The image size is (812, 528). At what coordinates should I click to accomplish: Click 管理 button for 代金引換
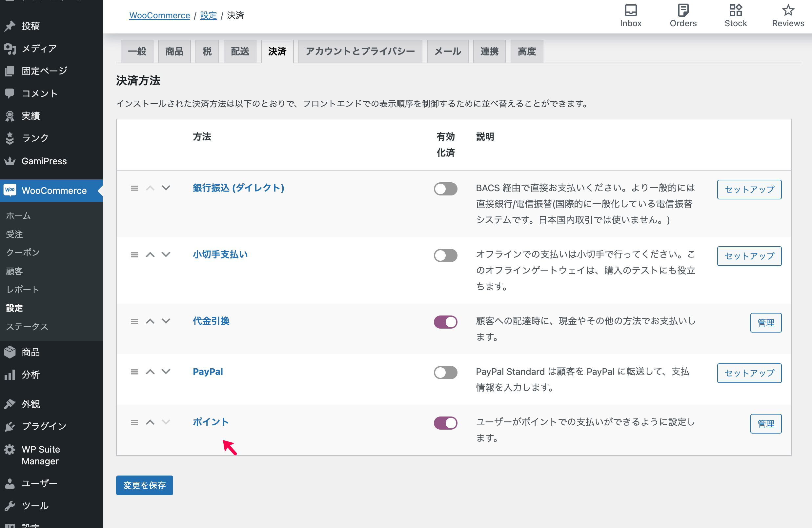pyautogui.click(x=766, y=322)
